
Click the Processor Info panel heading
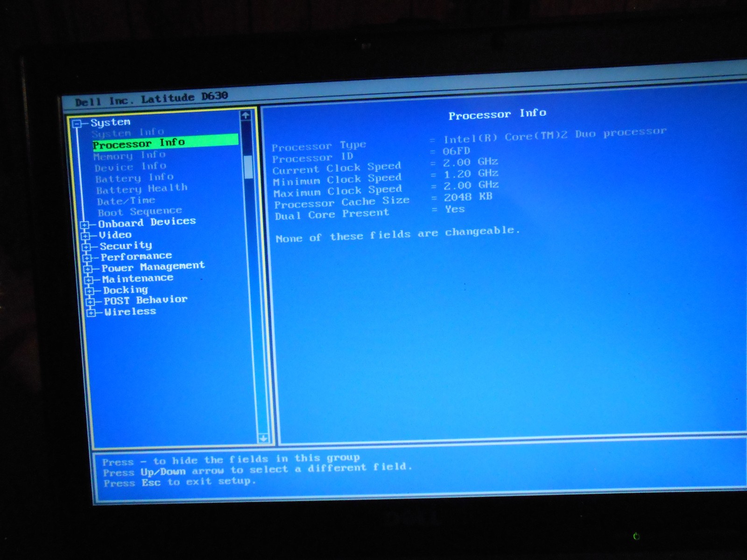pyautogui.click(x=497, y=114)
